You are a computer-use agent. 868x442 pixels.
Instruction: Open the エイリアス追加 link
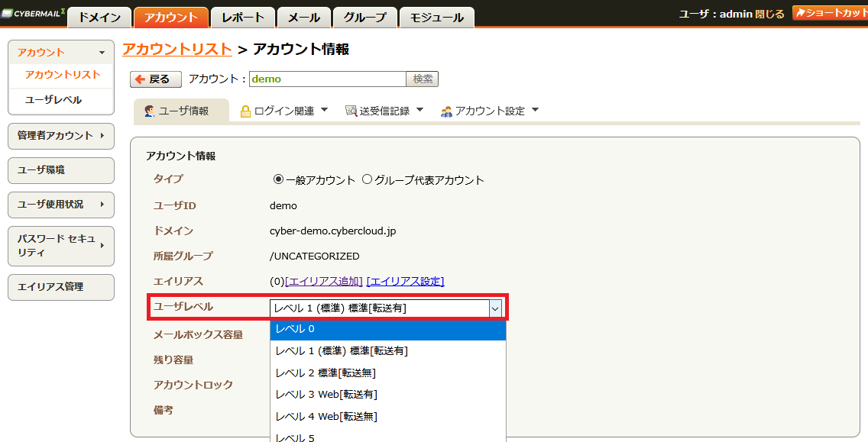coord(324,281)
